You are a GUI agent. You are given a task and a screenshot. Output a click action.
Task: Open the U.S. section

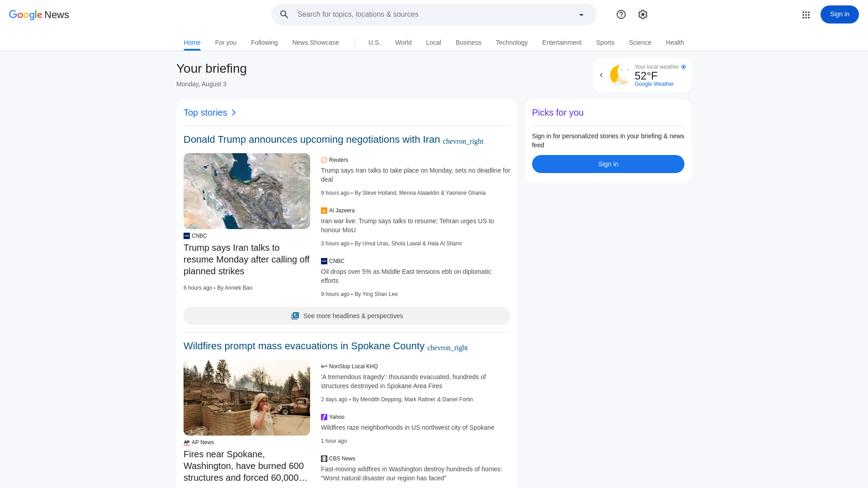(374, 42)
